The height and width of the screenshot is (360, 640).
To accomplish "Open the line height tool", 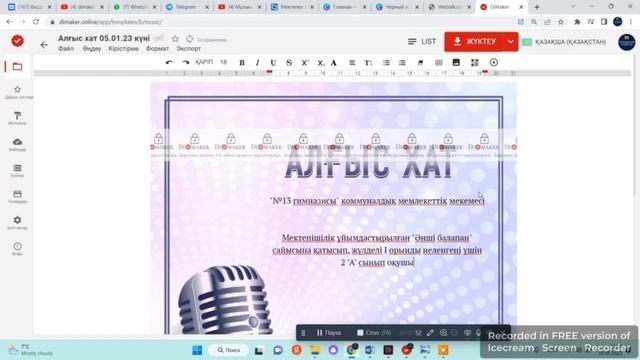I will (368, 63).
